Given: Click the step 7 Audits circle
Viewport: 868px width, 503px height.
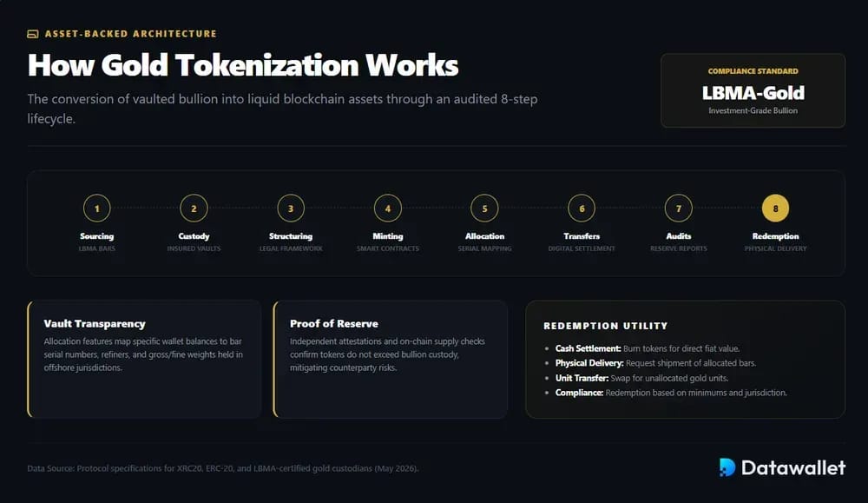Looking at the screenshot, I should pyautogui.click(x=678, y=208).
